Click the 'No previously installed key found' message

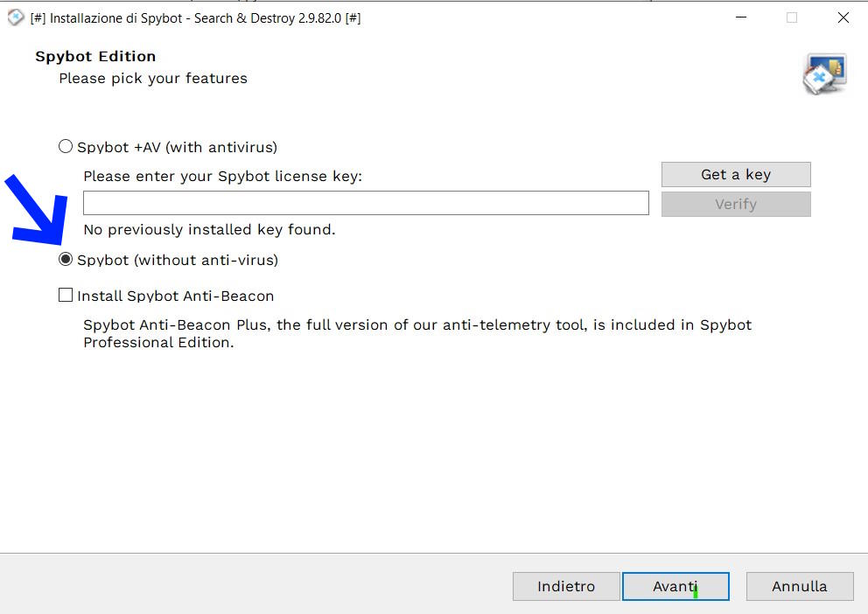[x=209, y=229]
